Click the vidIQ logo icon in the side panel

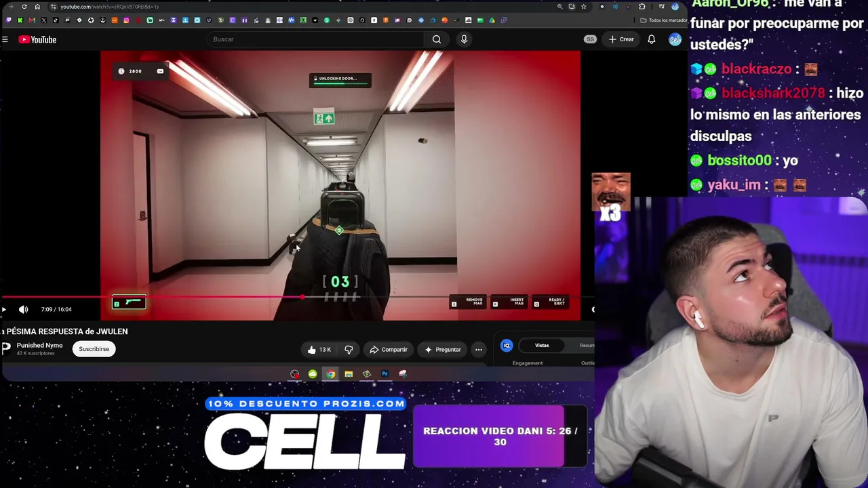[507, 346]
